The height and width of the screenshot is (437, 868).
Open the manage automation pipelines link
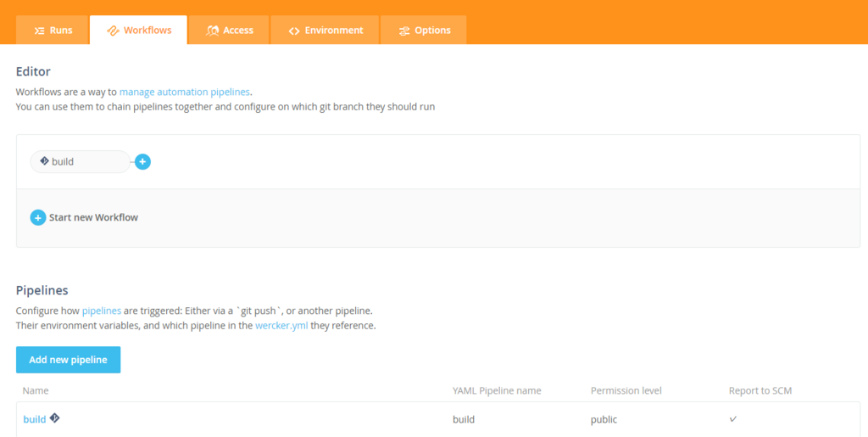point(184,92)
